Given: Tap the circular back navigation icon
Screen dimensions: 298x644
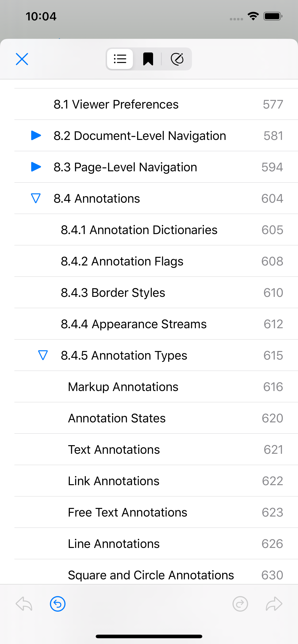Looking at the screenshot, I should click(58, 604).
